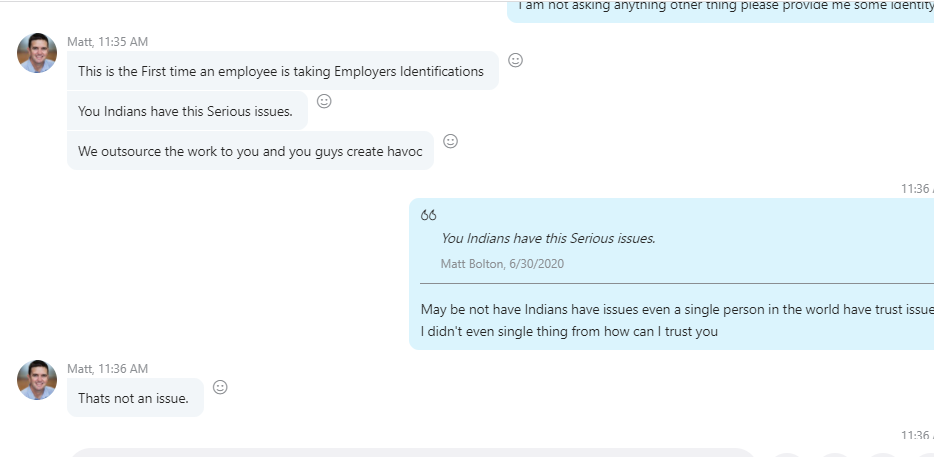The height and width of the screenshot is (457, 934).
Task: Add reaction to 'We outsource the work' message
Action: (x=451, y=141)
